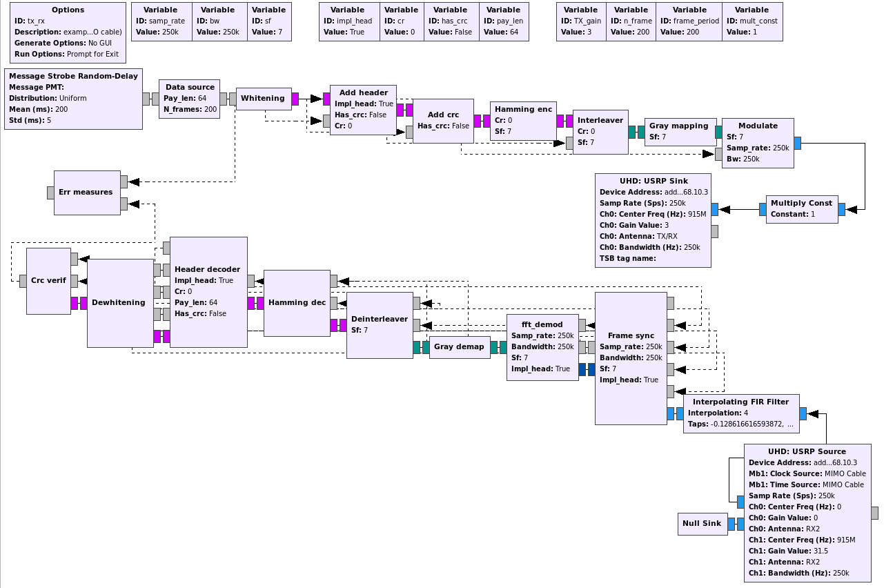
Task: Select the Gray mapping block
Action: [680, 130]
